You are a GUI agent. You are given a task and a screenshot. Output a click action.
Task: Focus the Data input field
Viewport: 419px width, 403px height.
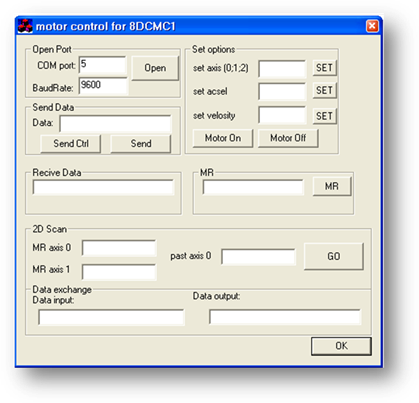[111, 317]
